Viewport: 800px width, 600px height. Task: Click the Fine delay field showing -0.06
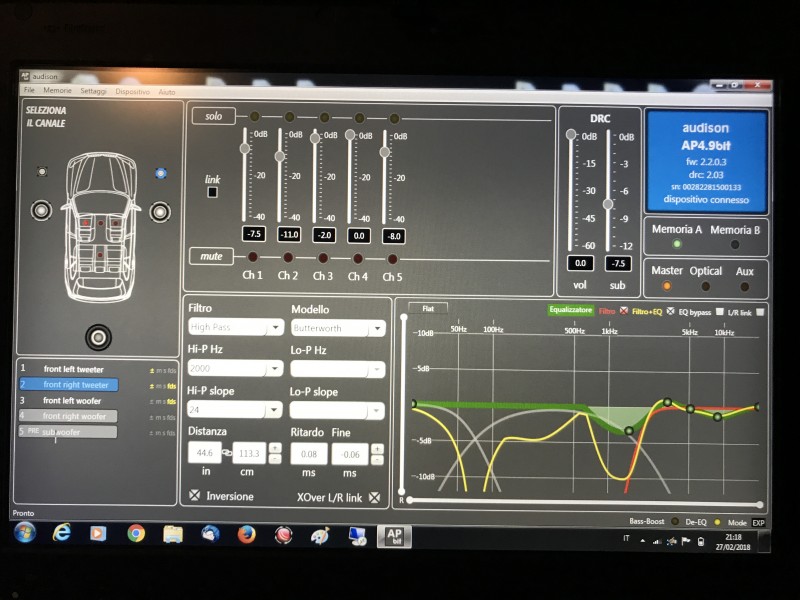350,454
